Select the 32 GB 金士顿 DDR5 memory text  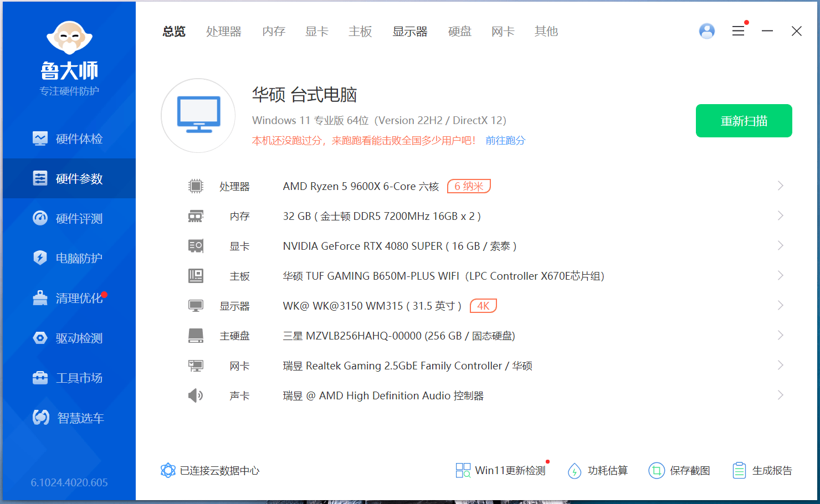coord(382,216)
